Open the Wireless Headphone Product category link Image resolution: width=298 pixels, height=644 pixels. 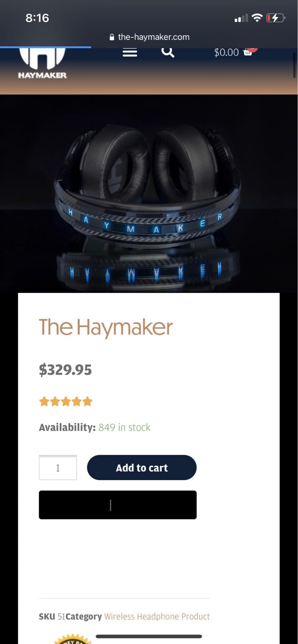pos(157,617)
